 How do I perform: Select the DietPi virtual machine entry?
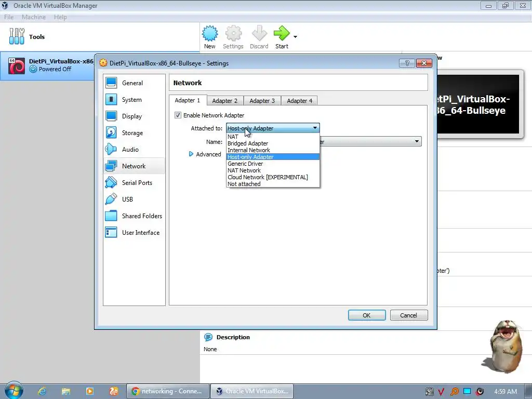point(47,65)
